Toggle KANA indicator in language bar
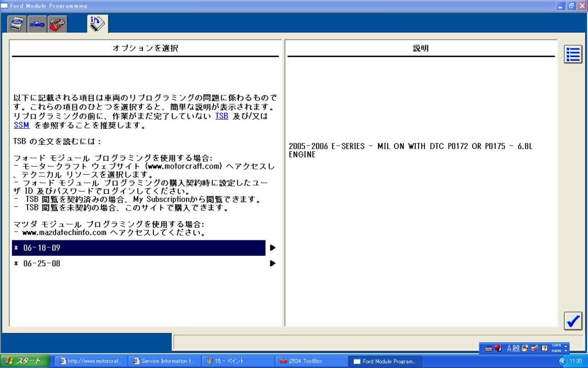This screenshot has height=368, width=588. 556,351
